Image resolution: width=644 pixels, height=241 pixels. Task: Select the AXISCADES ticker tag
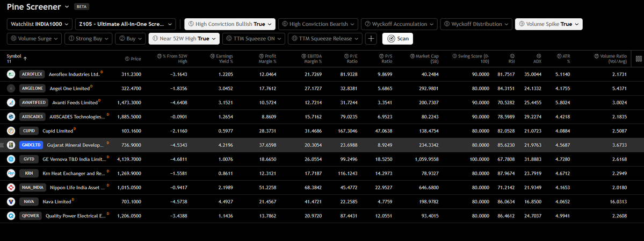point(32,117)
